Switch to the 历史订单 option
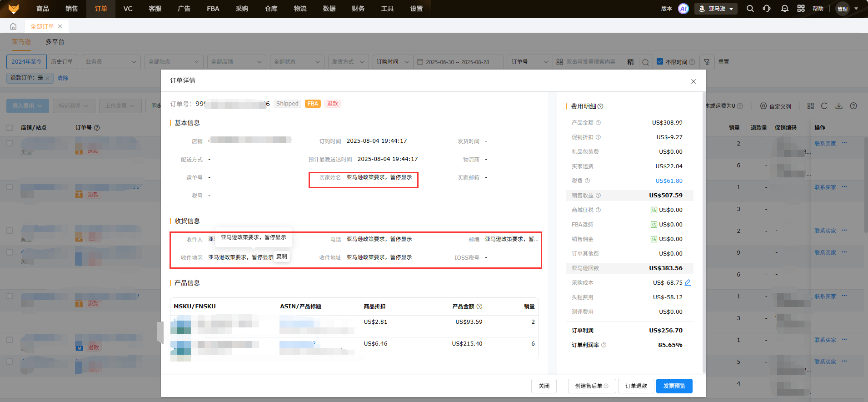 tap(62, 62)
